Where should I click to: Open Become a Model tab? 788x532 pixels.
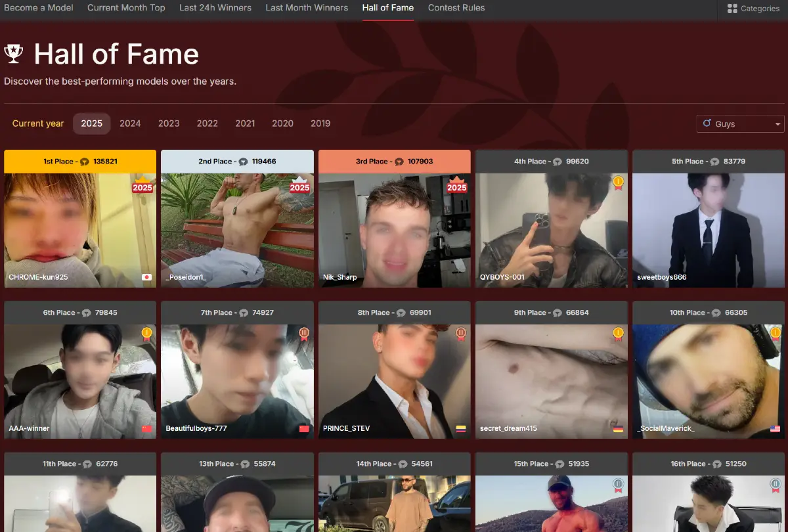click(39, 8)
